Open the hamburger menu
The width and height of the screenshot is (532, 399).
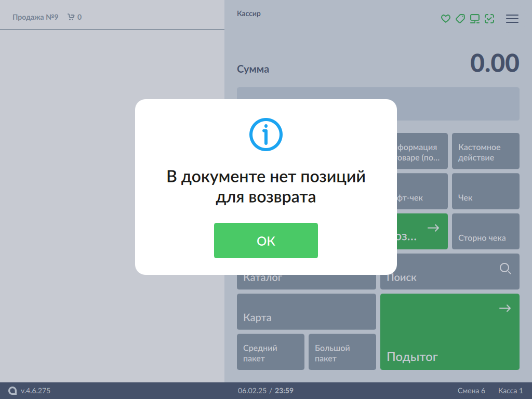pos(512,19)
